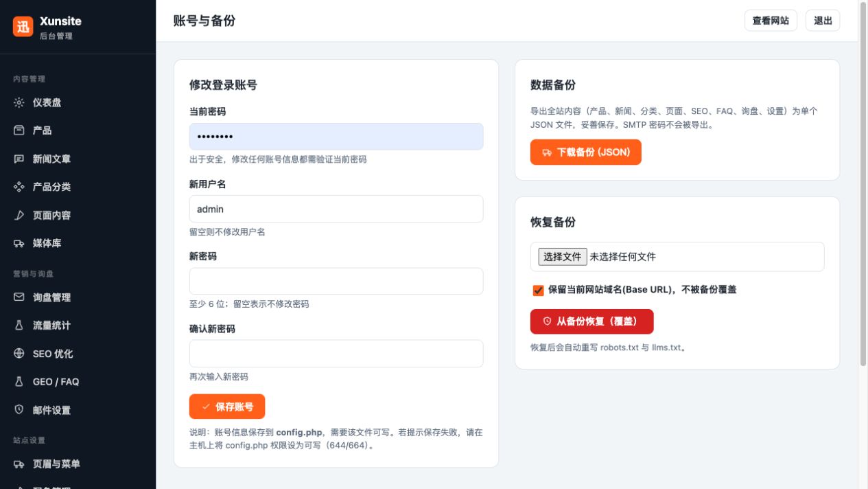Click 恢复后会自动重写 robots.txt hint
Screen dimensions: 868x489
[x=609, y=348]
